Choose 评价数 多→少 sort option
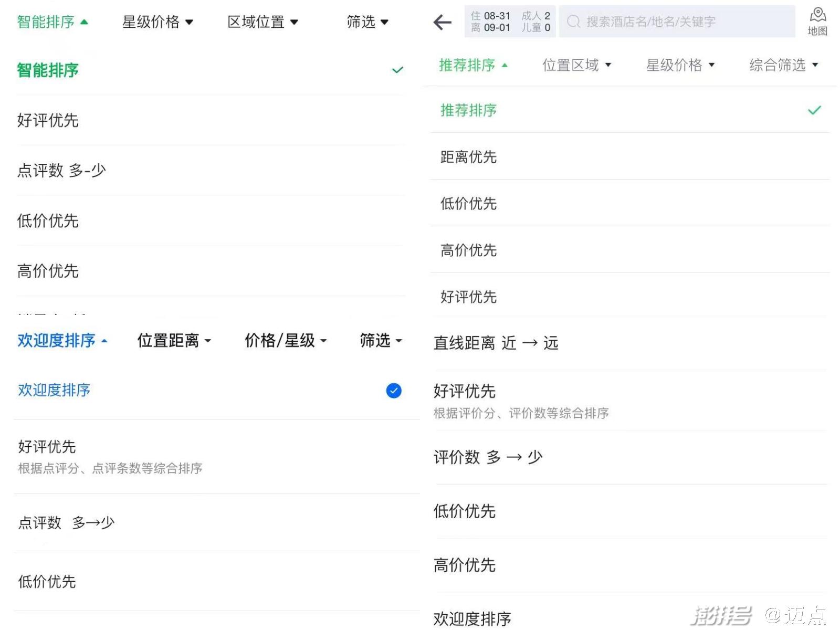 click(x=488, y=457)
